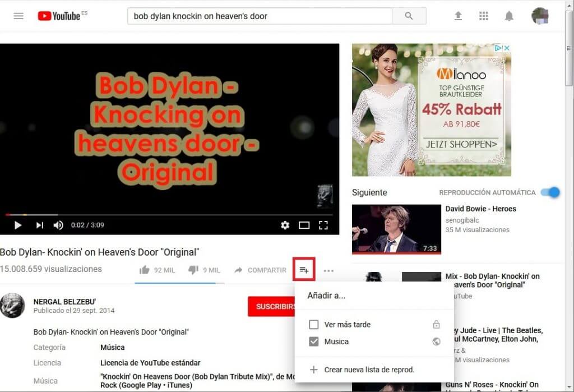Play the video
Screen dimensions: 574x392
click(x=17, y=225)
